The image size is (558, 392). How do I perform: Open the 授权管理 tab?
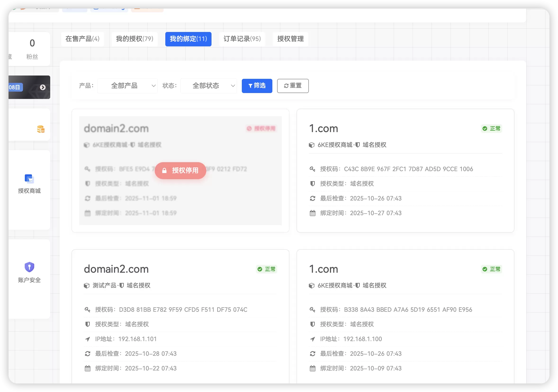(x=290, y=39)
